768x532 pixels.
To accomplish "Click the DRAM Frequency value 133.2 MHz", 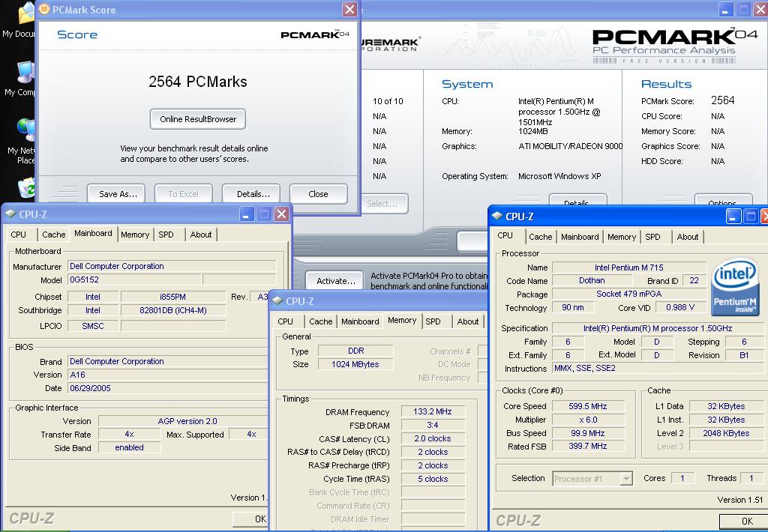I will click(432, 411).
